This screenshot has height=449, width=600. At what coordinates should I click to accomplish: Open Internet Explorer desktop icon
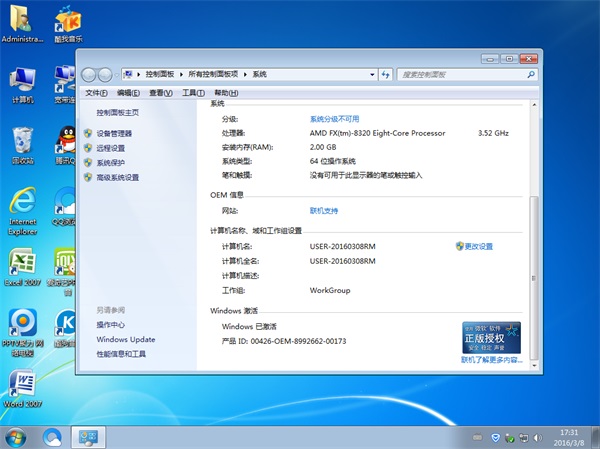tap(22, 212)
